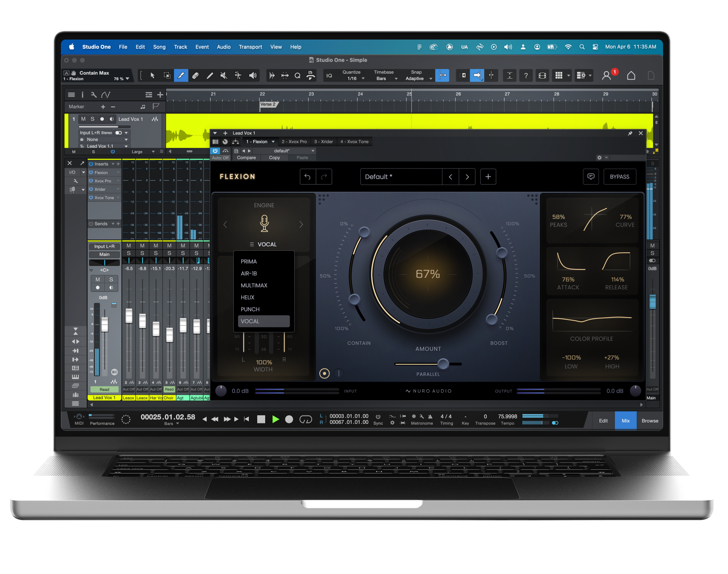Open the question mark help icon
728x574 pixels.
point(525,75)
